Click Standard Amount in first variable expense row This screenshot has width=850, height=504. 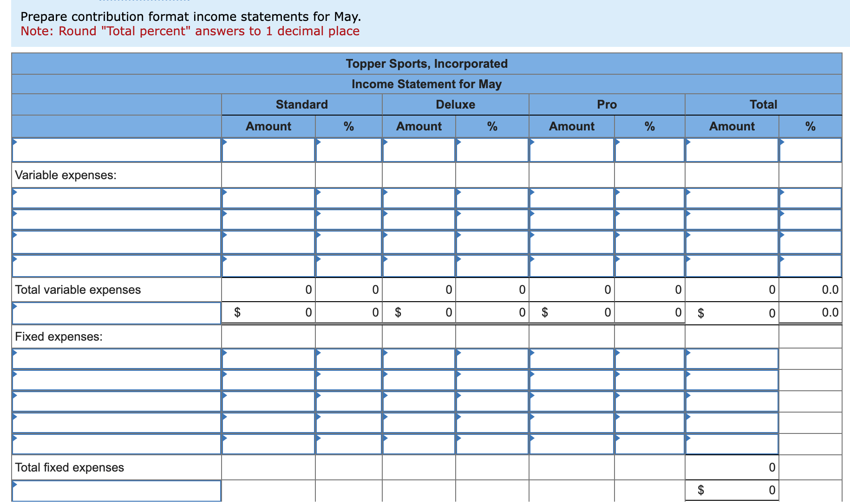pyautogui.click(x=268, y=198)
